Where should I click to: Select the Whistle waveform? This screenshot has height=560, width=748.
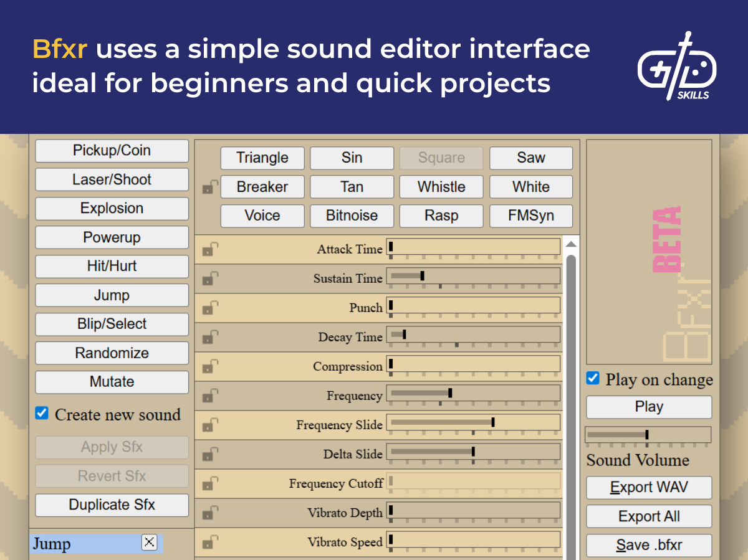[441, 187]
